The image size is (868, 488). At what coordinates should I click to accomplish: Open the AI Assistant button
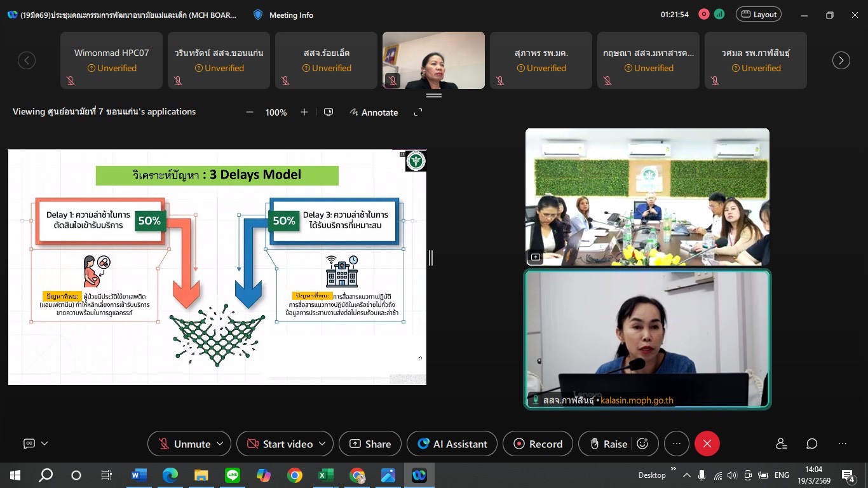[452, 444]
